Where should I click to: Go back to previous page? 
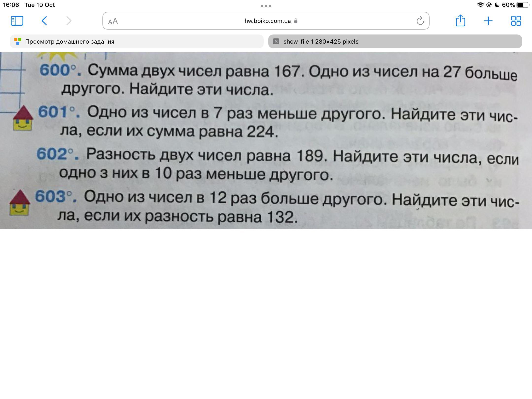tap(44, 21)
